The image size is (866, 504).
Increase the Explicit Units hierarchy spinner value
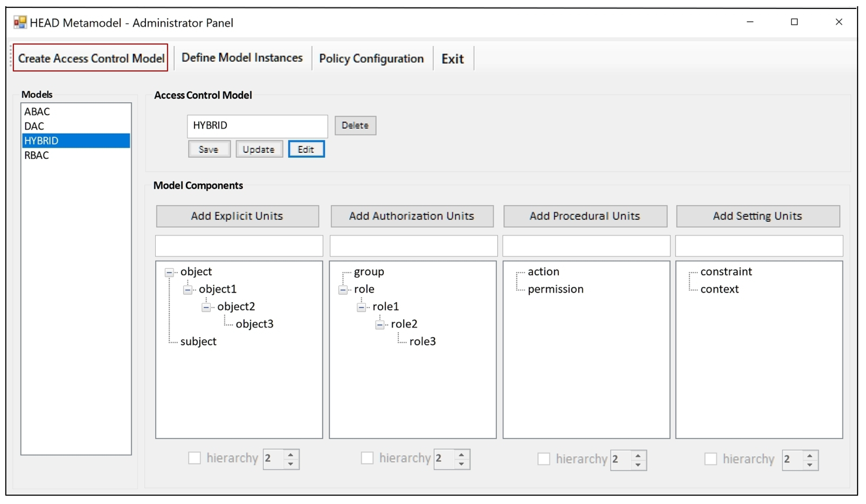[290, 455]
